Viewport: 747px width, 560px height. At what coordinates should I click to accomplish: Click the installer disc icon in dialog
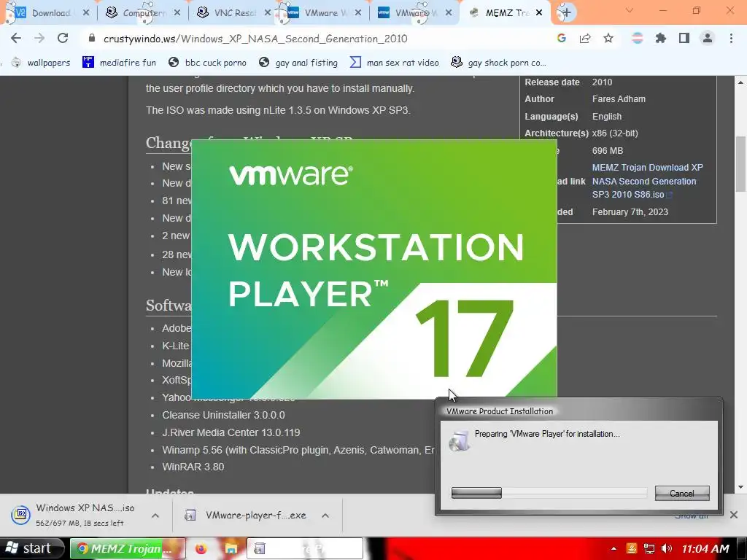click(460, 441)
